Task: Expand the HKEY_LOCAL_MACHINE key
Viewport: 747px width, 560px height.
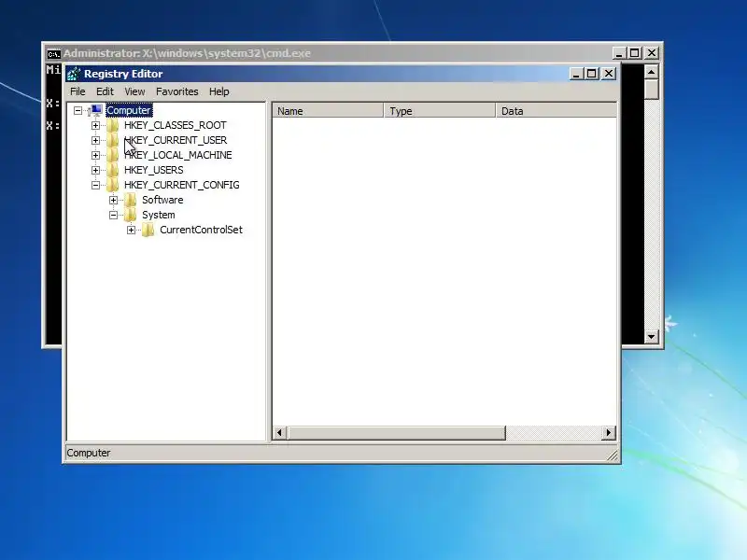Action: coord(95,155)
